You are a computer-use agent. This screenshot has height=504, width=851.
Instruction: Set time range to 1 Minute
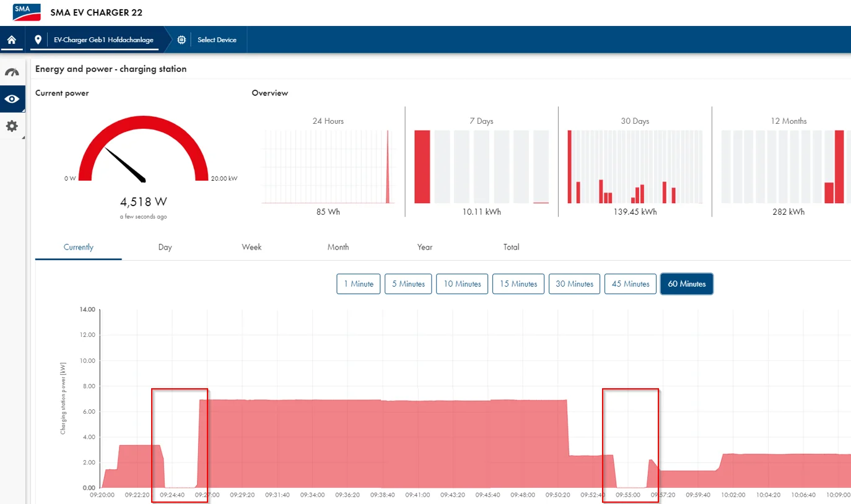click(359, 284)
